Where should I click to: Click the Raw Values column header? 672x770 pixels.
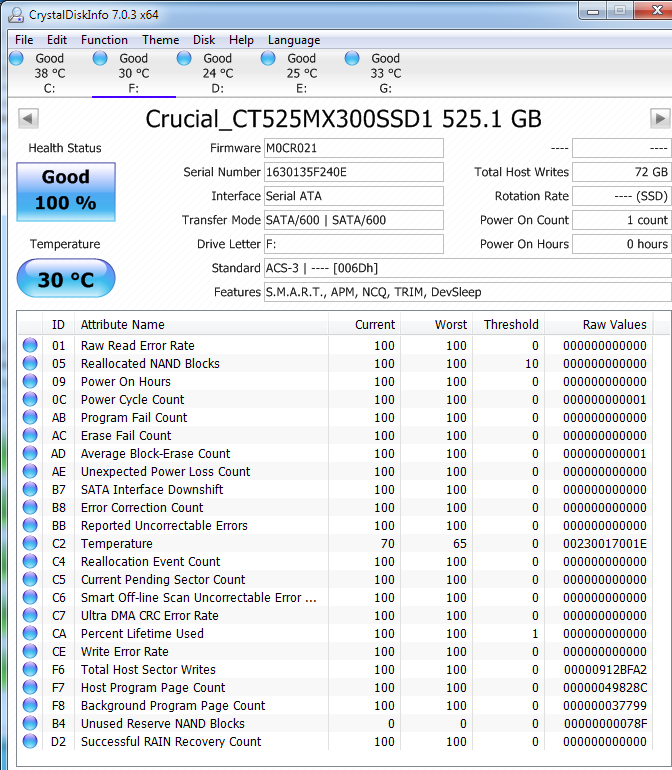[614, 324]
